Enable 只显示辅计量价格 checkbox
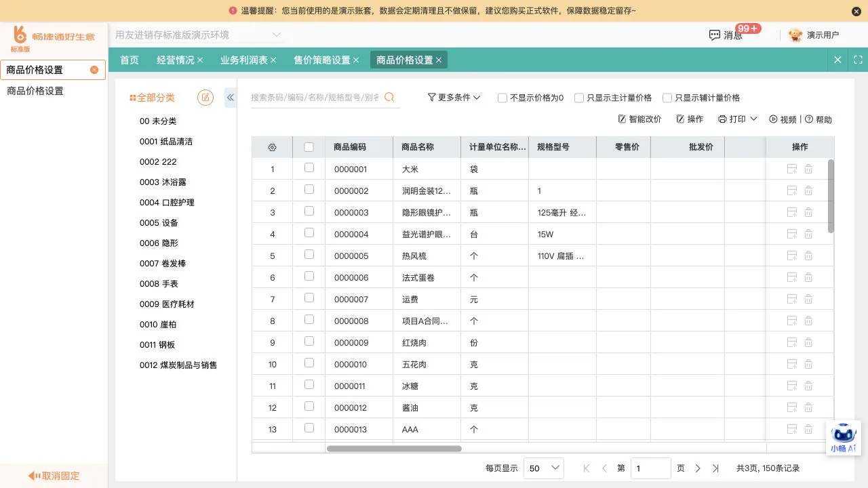This screenshot has width=868, height=488. [667, 98]
